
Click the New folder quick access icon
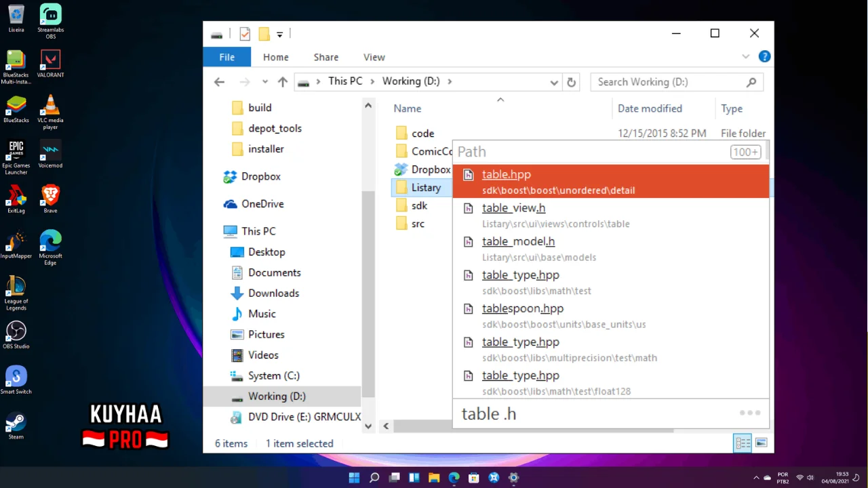click(x=264, y=34)
